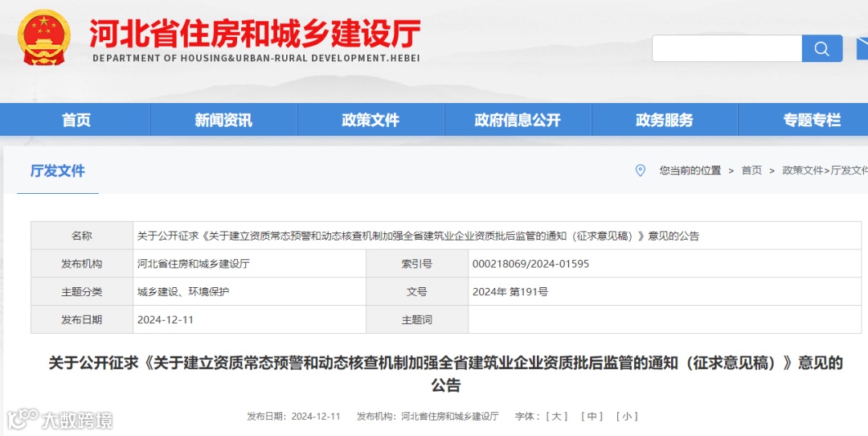Click the English department subtitle

256,58
